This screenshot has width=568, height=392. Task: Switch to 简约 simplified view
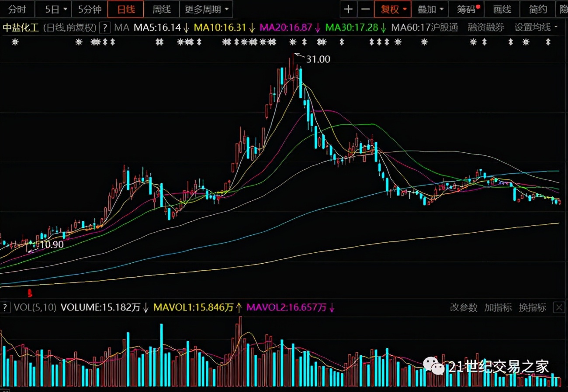[x=537, y=9]
